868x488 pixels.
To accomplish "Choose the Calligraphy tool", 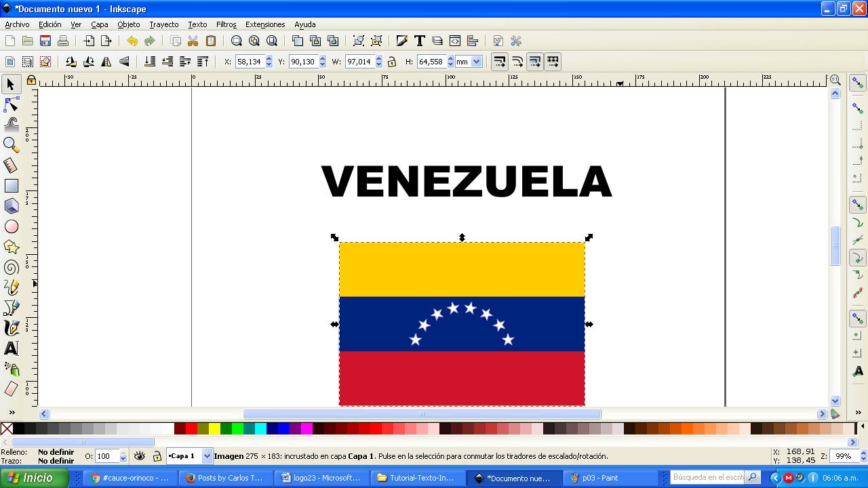I will 12,328.
